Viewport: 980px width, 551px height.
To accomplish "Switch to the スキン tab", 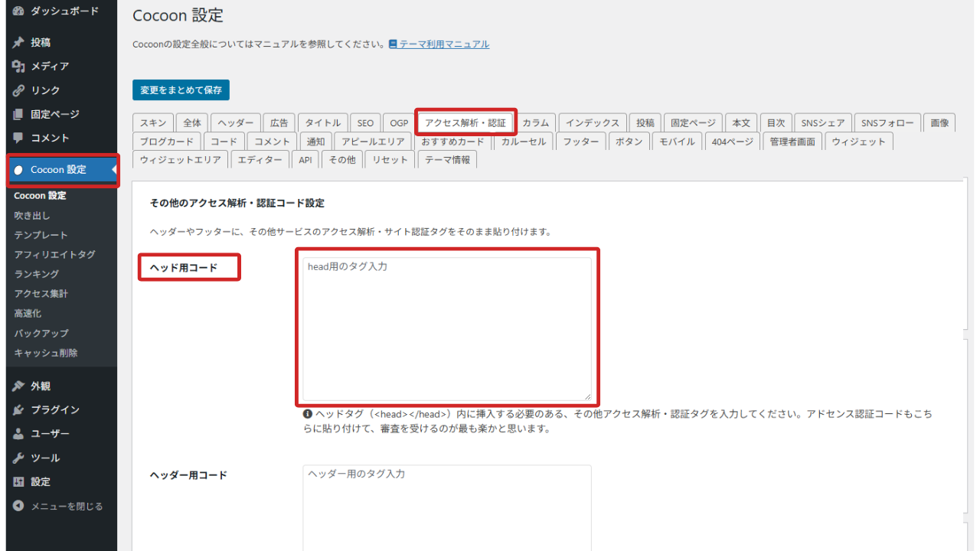I will point(153,122).
